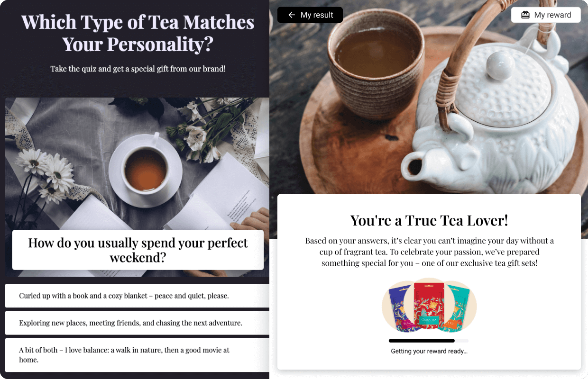Select the book and cozy blanket answer
The width and height of the screenshot is (588, 379).
click(x=137, y=296)
